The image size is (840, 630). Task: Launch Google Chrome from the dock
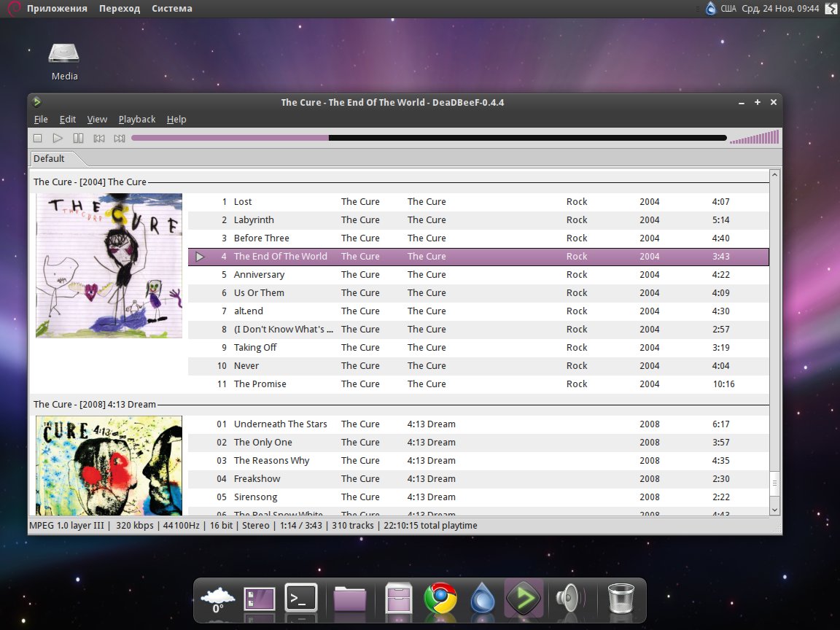440,598
